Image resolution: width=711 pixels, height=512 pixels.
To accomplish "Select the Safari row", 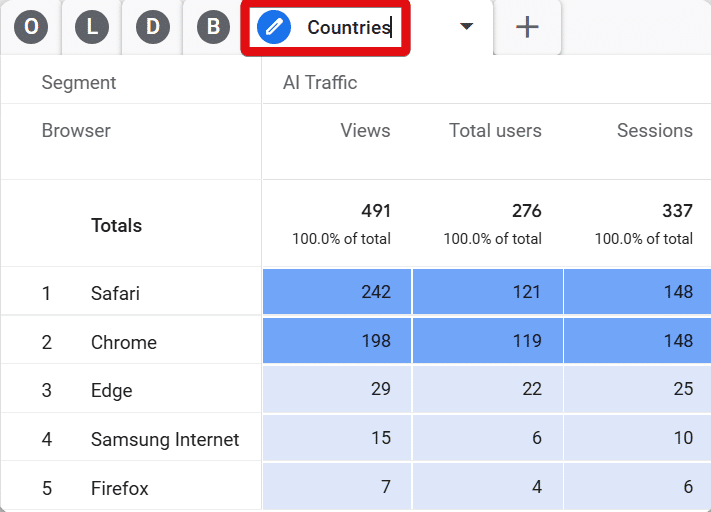I will click(x=131, y=293).
